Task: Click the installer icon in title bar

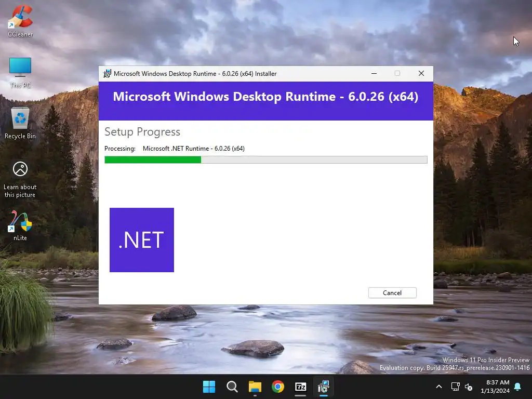Action: point(107,74)
